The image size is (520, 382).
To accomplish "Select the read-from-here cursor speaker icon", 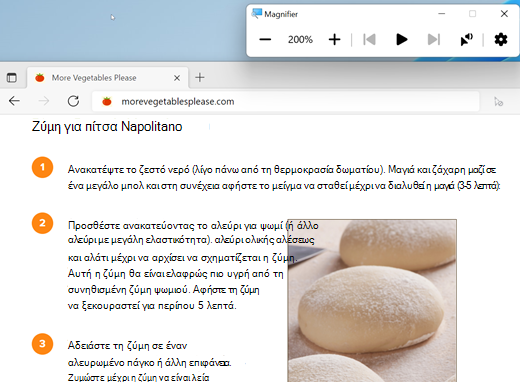I will 466,40.
